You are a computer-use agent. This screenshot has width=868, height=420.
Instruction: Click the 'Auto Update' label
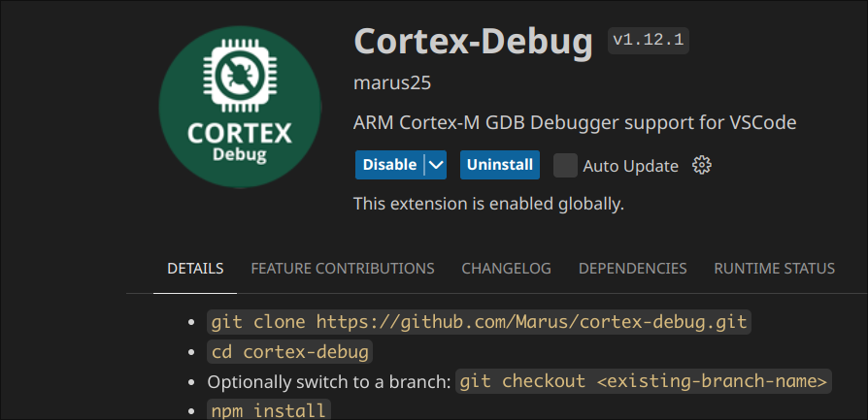point(630,166)
